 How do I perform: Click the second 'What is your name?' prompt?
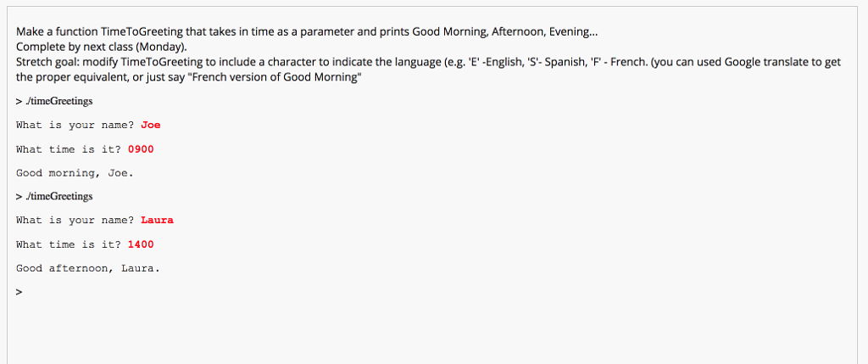click(x=75, y=220)
